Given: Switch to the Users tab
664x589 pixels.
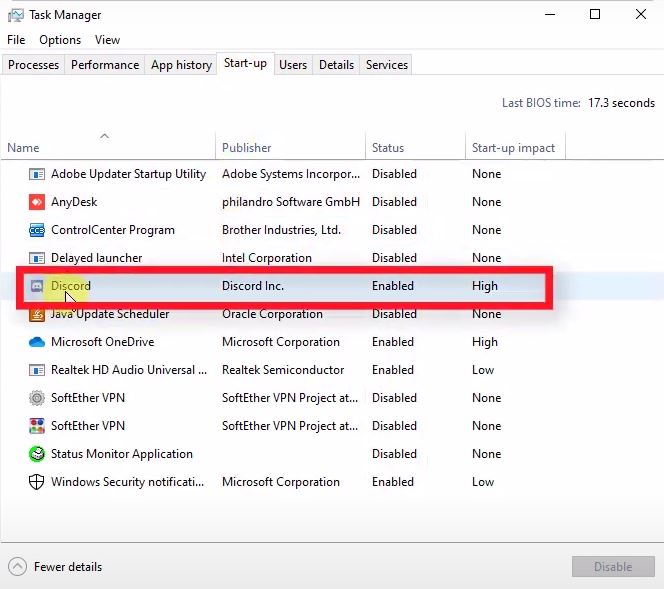Looking at the screenshot, I should point(293,65).
